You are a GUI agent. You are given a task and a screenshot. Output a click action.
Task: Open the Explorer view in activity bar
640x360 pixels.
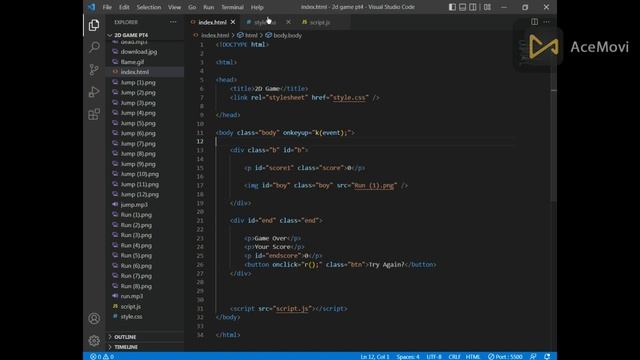94,25
